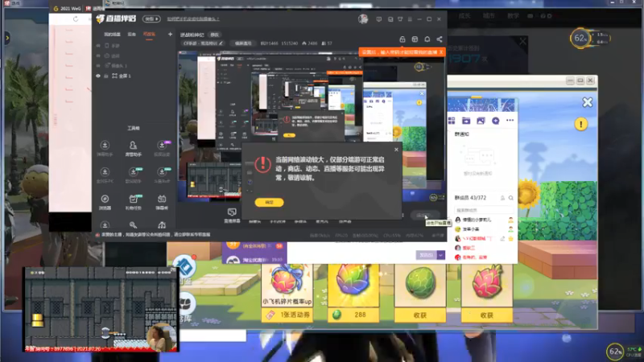
Task: Open the middle tool with NEW badge
Action: click(133, 175)
